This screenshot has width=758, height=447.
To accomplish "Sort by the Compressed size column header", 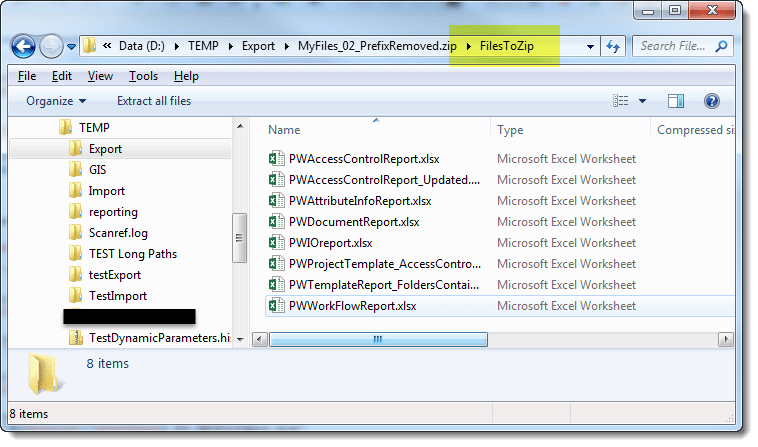I will [695, 130].
